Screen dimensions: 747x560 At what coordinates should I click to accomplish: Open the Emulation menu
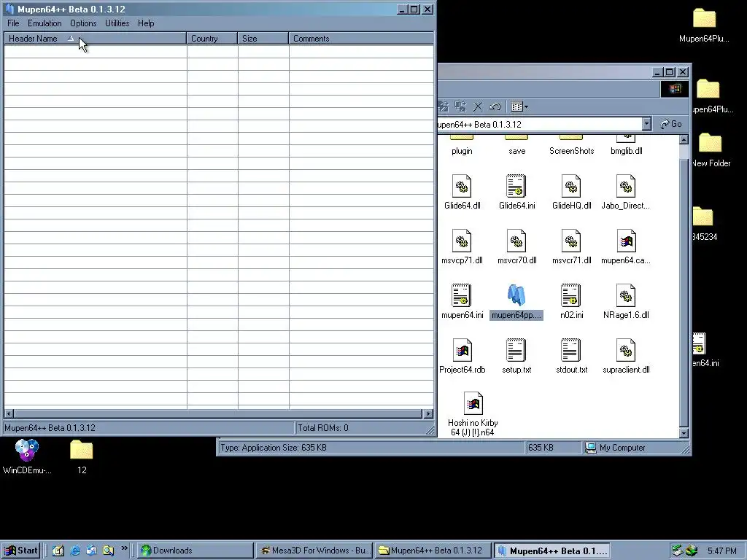coord(44,23)
